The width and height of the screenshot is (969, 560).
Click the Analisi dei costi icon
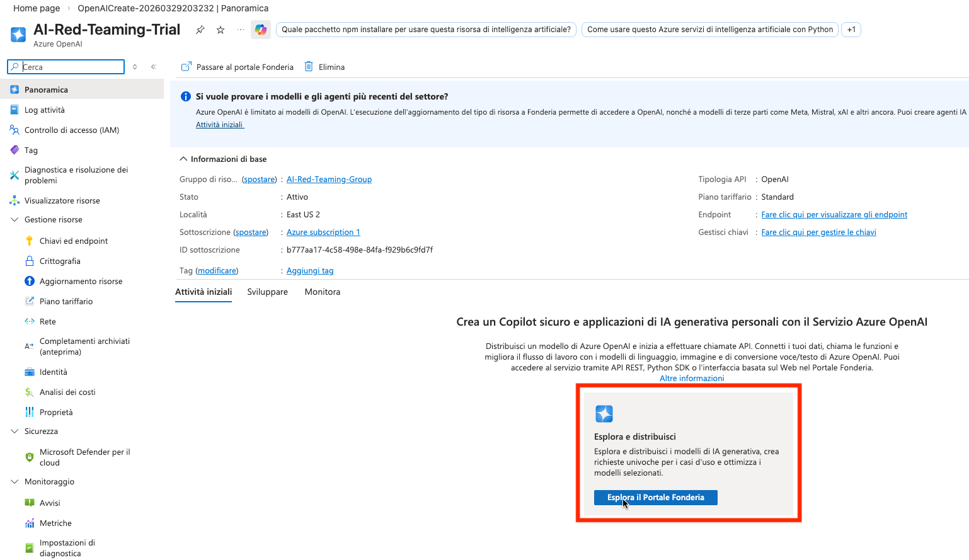click(30, 392)
